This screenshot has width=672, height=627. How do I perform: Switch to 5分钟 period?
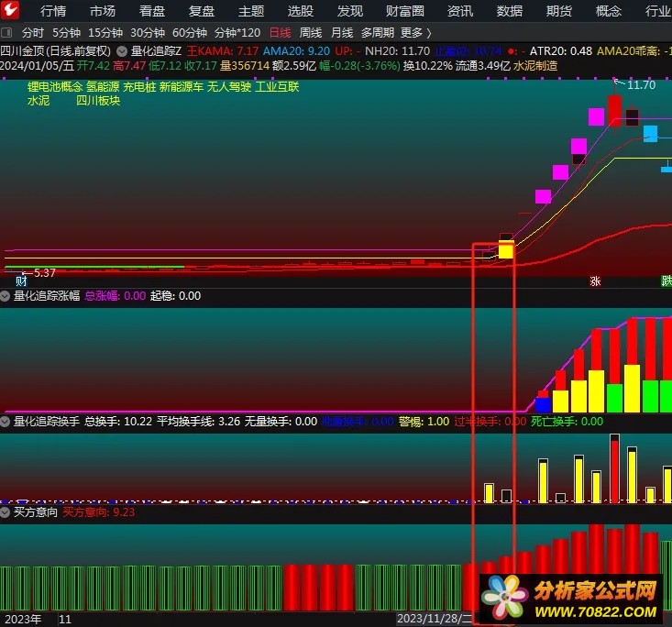(66, 33)
